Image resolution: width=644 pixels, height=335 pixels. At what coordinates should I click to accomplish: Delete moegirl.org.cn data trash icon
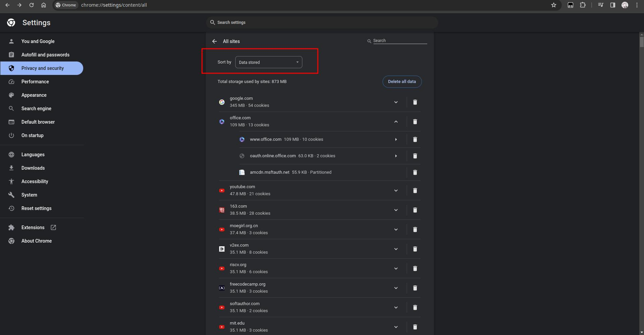pyautogui.click(x=415, y=229)
